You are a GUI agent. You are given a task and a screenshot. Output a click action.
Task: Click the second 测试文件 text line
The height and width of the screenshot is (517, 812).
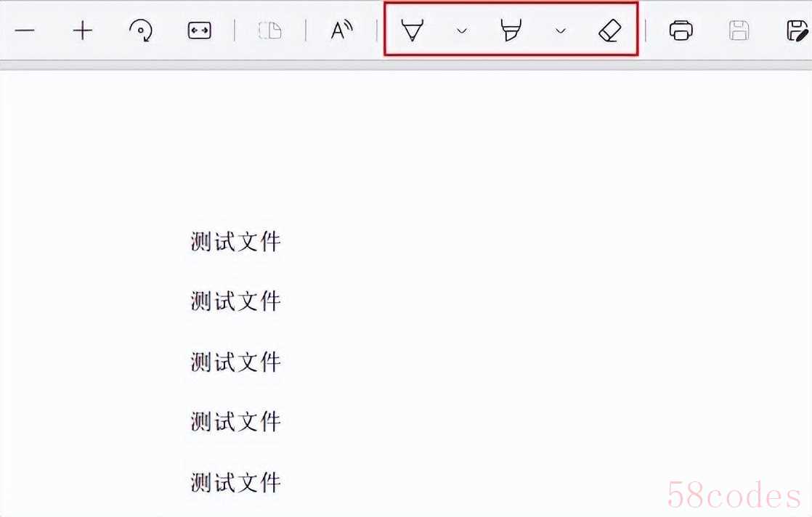(x=235, y=301)
